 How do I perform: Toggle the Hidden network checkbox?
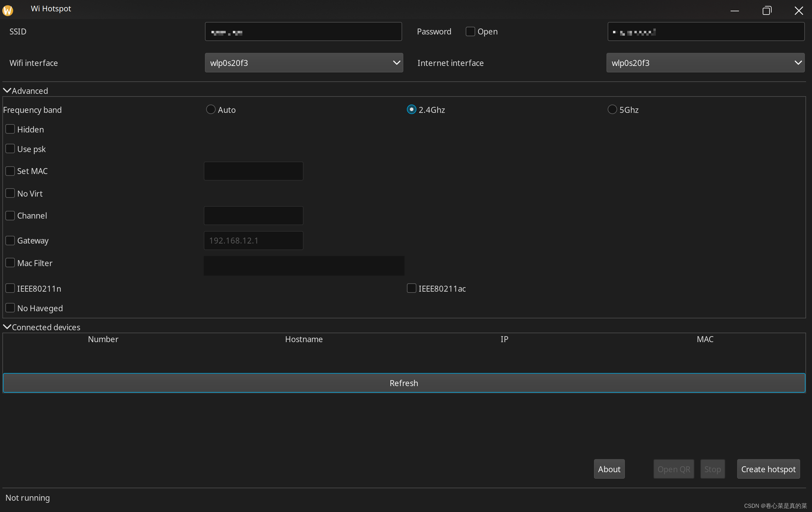[x=10, y=129]
